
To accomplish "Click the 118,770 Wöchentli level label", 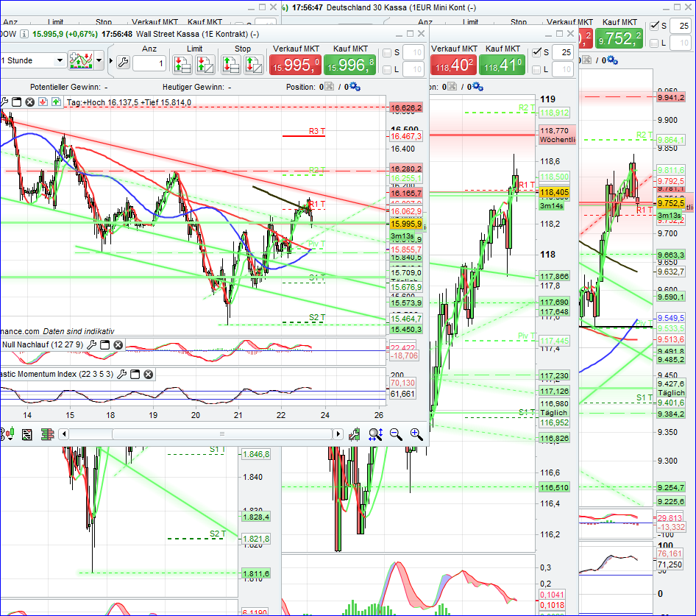I will (557, 135).
